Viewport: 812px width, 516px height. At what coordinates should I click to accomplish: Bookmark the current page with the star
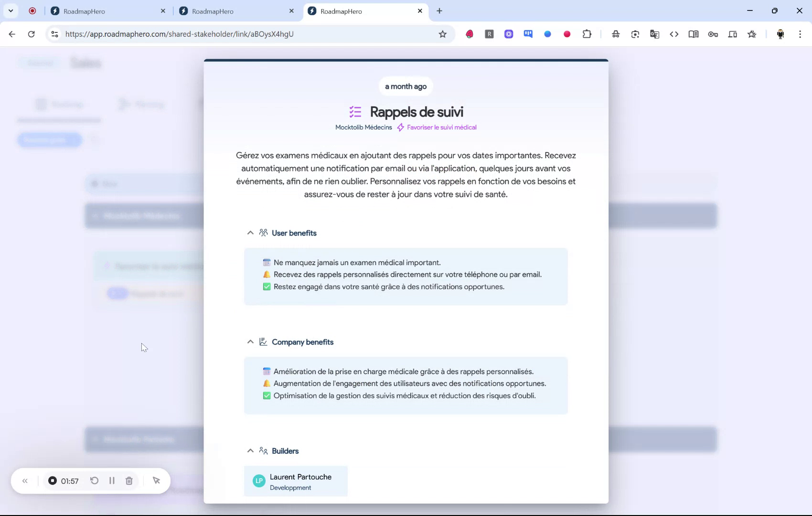(x=443, y=34)
